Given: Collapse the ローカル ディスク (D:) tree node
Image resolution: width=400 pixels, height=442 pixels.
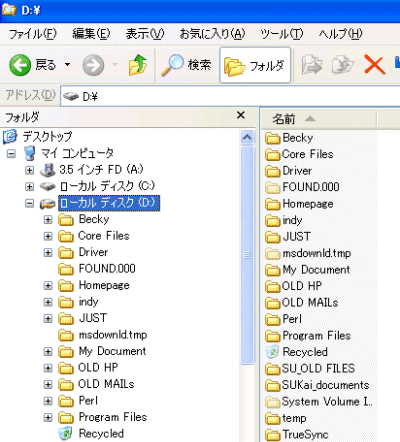Looking at the screenshot, I should (30, 203).
